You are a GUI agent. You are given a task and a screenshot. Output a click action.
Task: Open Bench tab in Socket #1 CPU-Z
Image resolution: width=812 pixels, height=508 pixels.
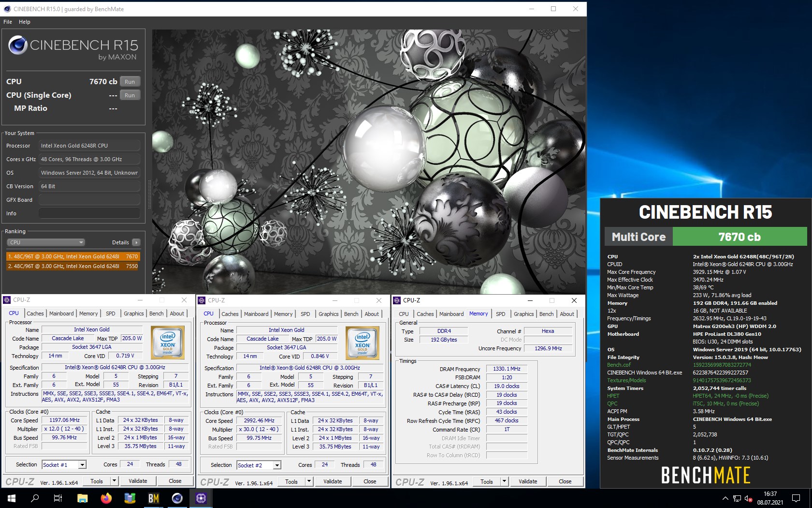tap(156, 314)
